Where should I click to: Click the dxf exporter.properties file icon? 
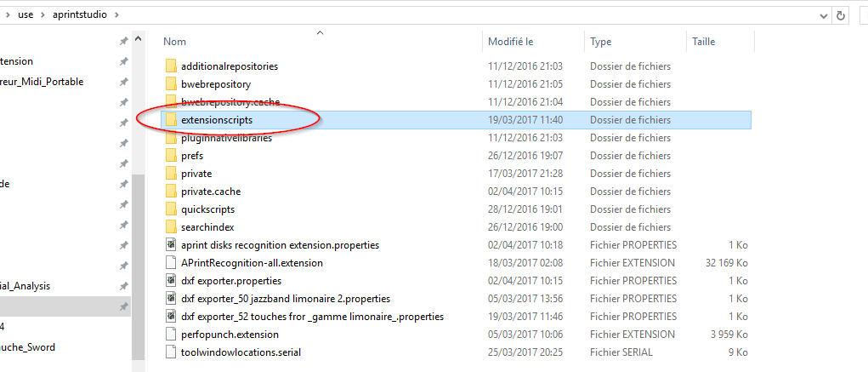coord(171,281)
